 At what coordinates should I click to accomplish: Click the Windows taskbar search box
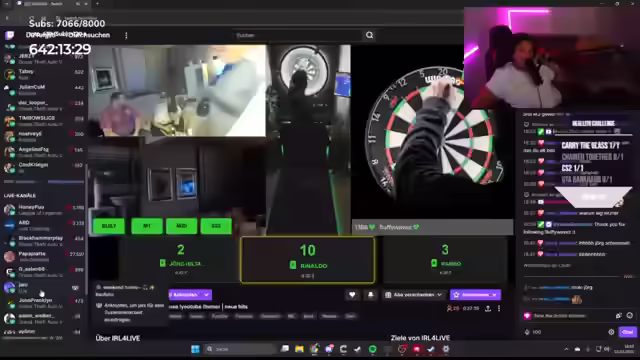tap(240, 349)
